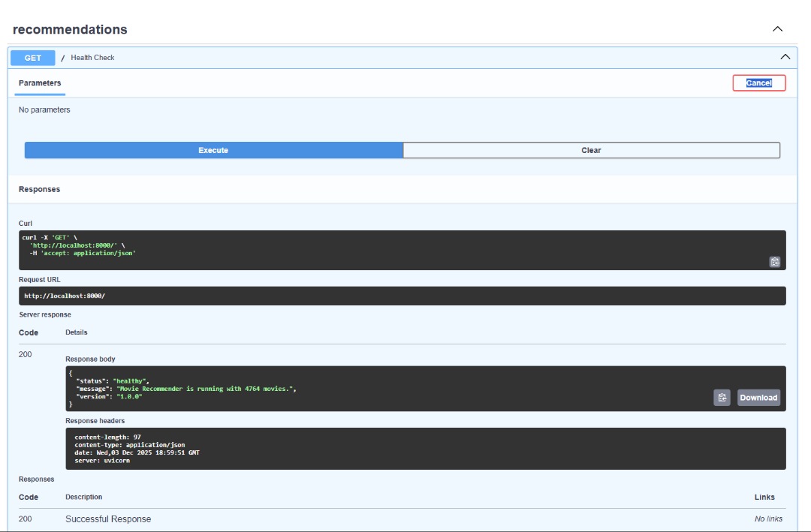The width and height of the screenshot is (811, 532).
Task: Click the GET method badge
Action: (32, 58)
